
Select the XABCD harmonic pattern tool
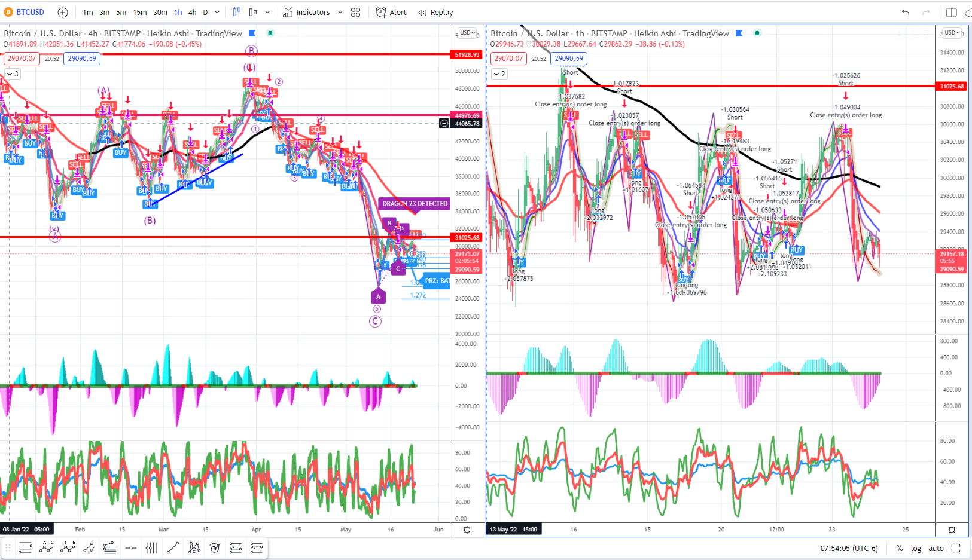[194, 547]
